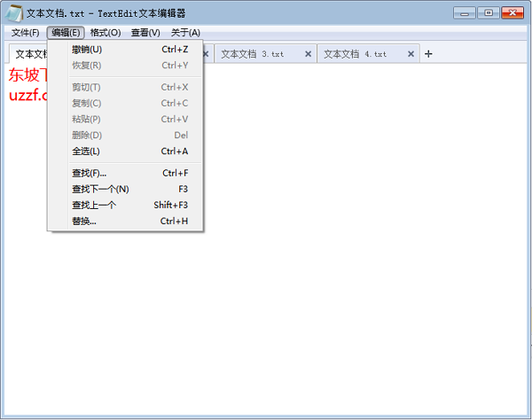Click the TextEdit notepad icon in title bar
Viewport: 532px width, 420px height.
(15, 13)
